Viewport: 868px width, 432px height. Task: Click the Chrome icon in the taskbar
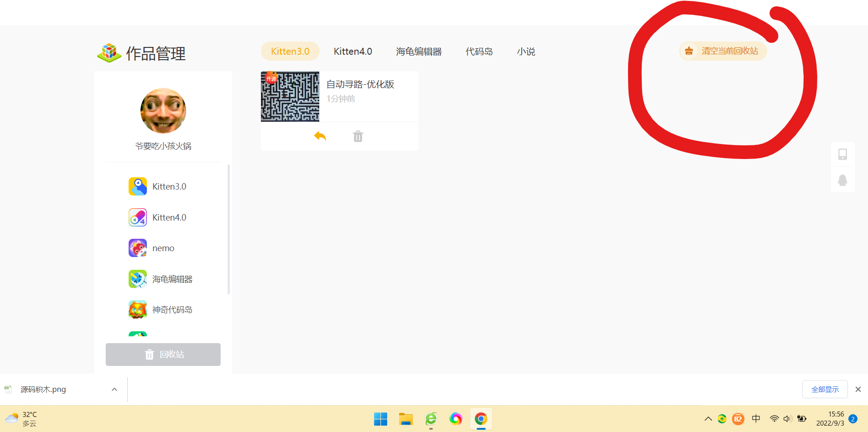(x=481, y=419)
